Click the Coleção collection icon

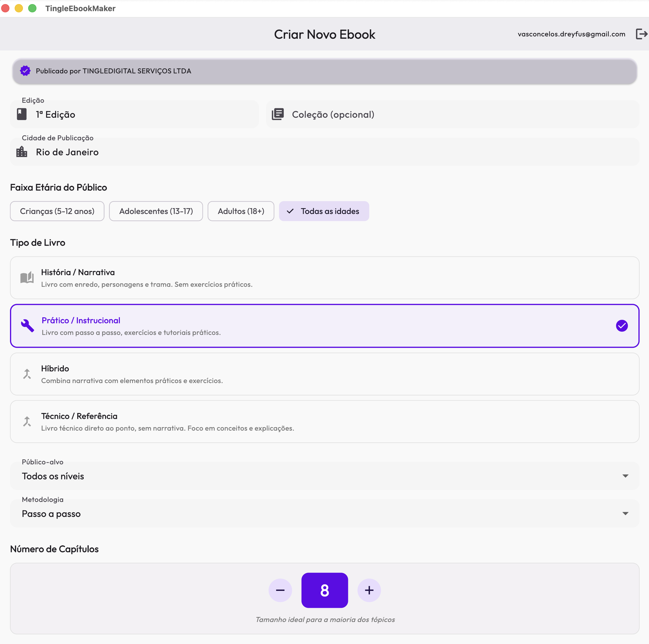click(x=278, y=114)
